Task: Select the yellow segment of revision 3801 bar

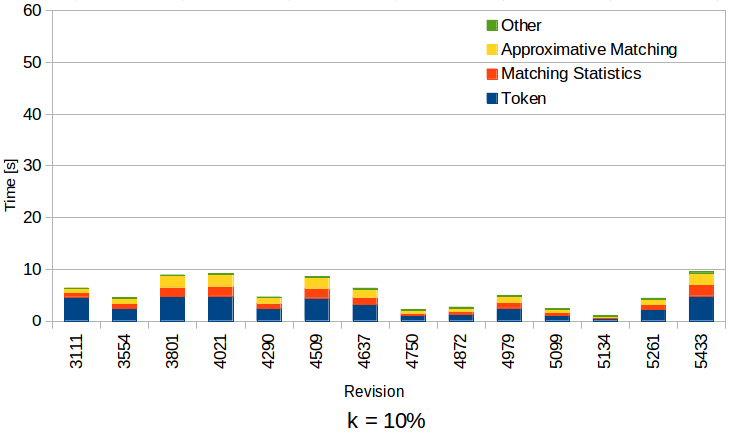Action: click(x=172, y=282)
